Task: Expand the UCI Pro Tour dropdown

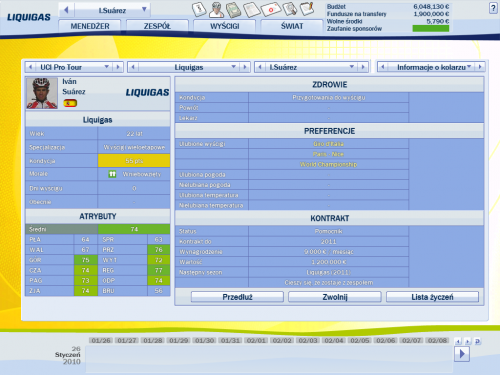Action: pos(107,67)
